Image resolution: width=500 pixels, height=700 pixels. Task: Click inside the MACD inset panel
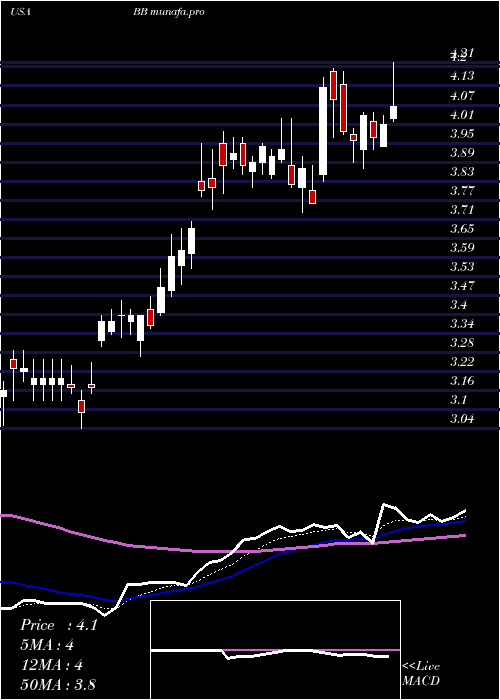[275, 650]
